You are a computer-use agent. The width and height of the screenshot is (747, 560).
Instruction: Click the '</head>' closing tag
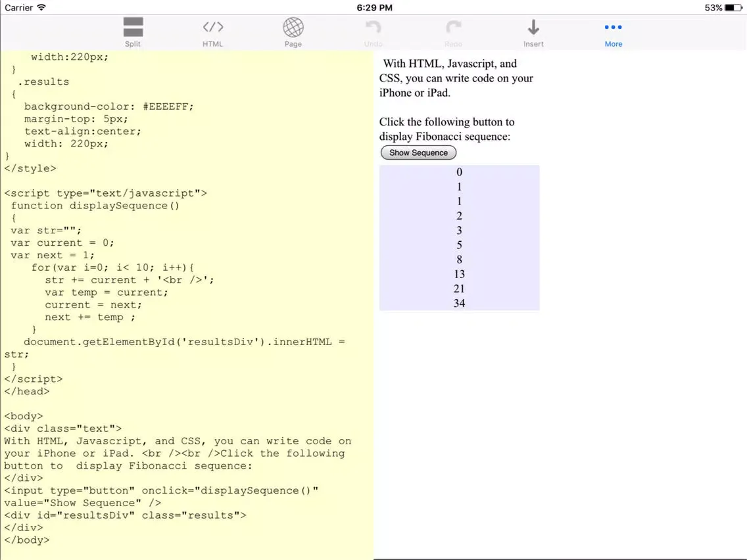pos(27,392)
